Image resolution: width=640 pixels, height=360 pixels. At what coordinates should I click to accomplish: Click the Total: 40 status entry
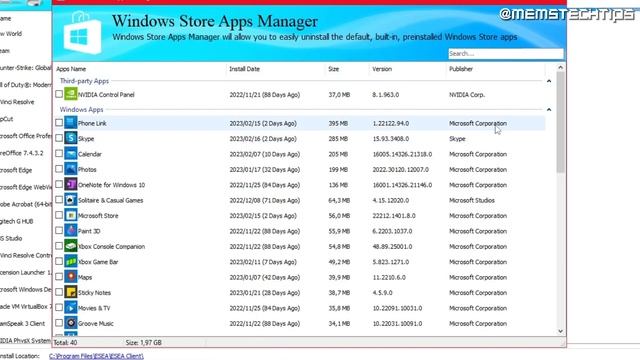tap(65, 342)
